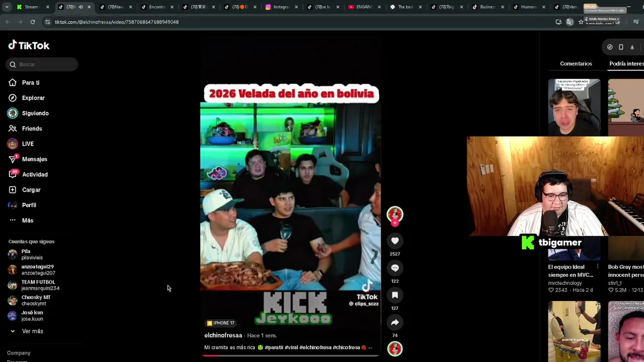Open browser tab search dropdown

(7, 7)
